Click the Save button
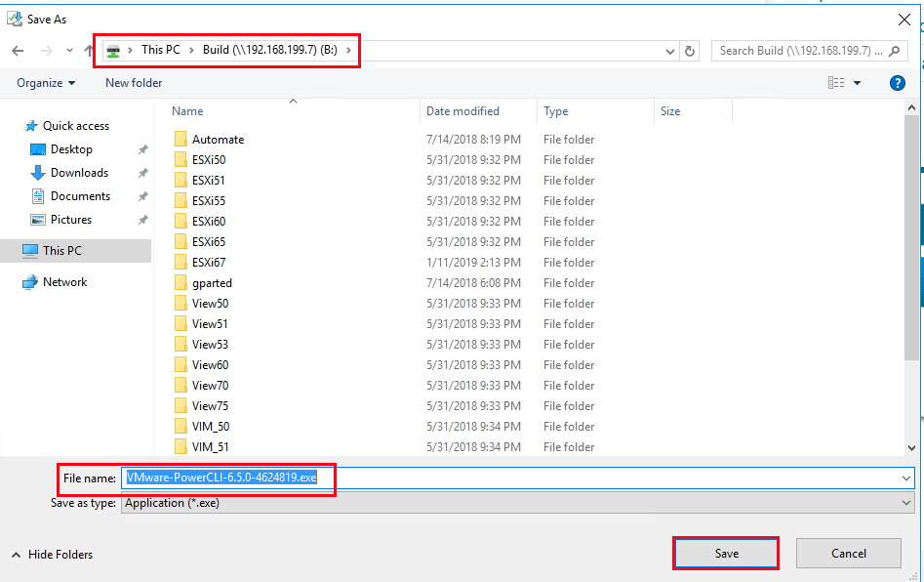Screen dimensions: 924x582 726,553
